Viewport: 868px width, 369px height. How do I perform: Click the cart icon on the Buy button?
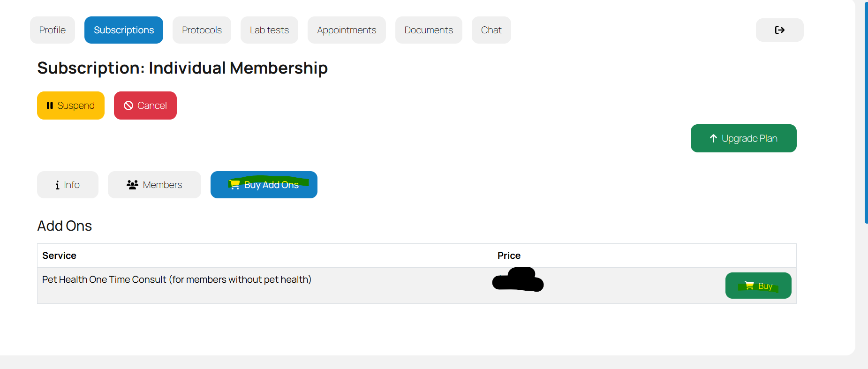pyautogui.click(x=749, y=286)
